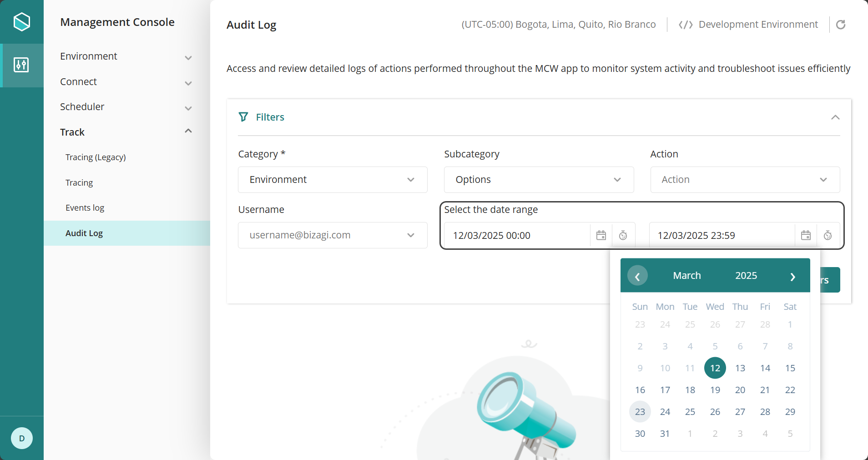The width and height of the screenshot is (868, 460).
Task: Click the Bizagi logo icon
Action: point(21,22)
